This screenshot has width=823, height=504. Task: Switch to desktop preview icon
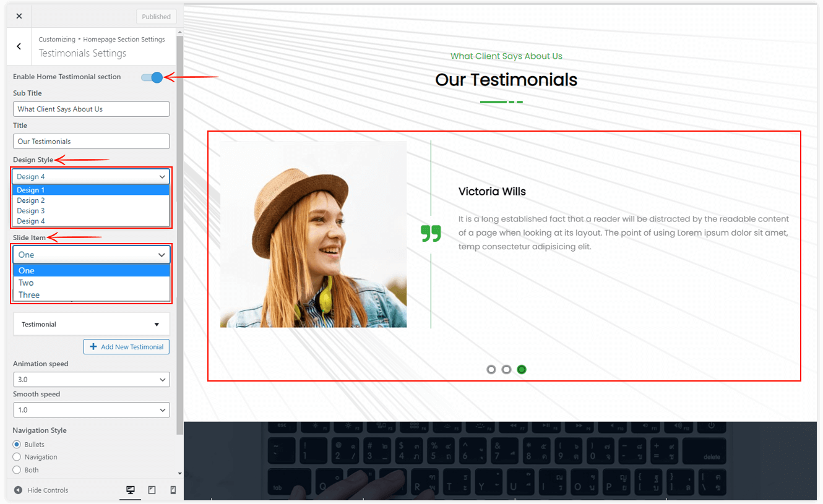[131, 490]
